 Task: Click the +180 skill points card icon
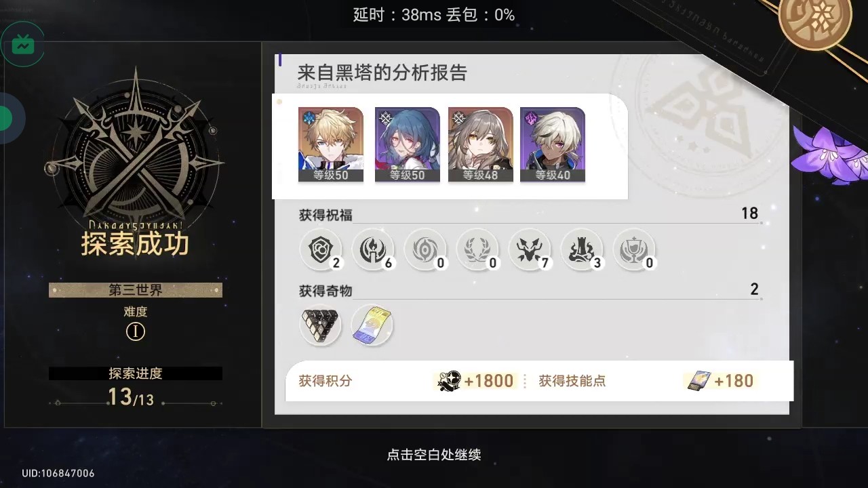(698, 382)
